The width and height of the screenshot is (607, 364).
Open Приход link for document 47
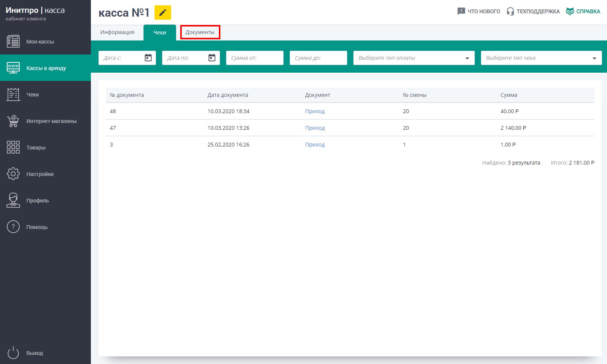315,128
